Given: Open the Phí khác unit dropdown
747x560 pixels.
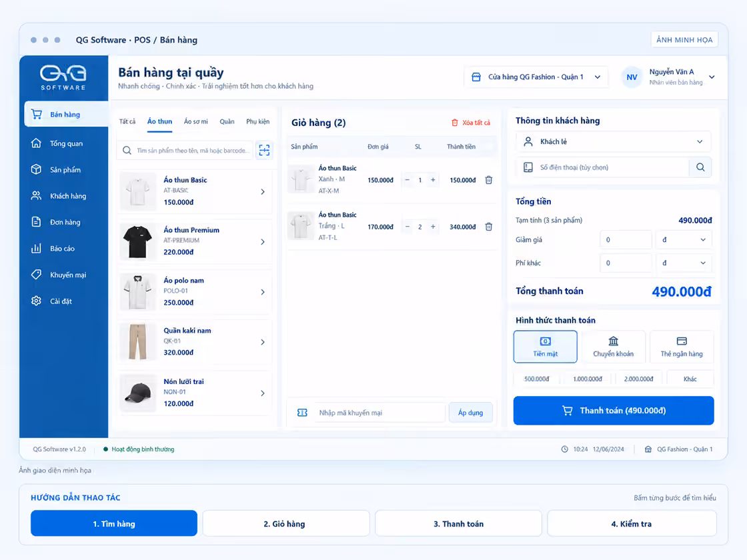Looking at the screenshot, I should [x=684, y=263].
